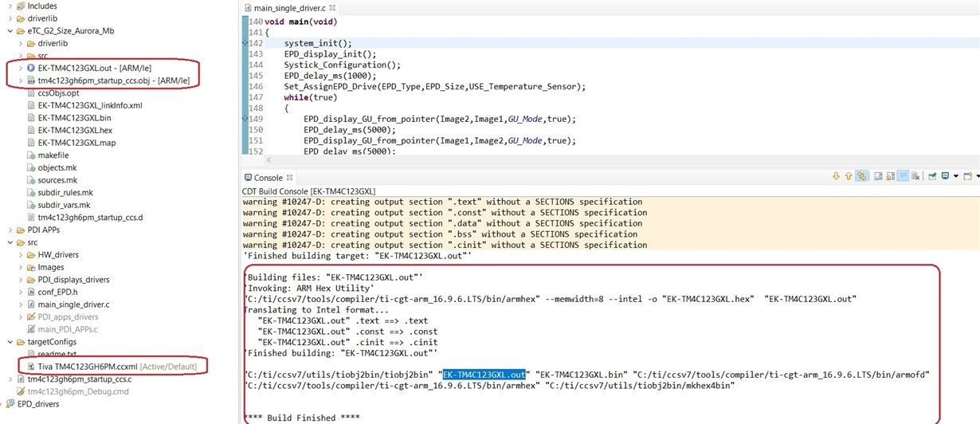Select sources.mk in the tree
980x424 pixels.
click(57, 180)
